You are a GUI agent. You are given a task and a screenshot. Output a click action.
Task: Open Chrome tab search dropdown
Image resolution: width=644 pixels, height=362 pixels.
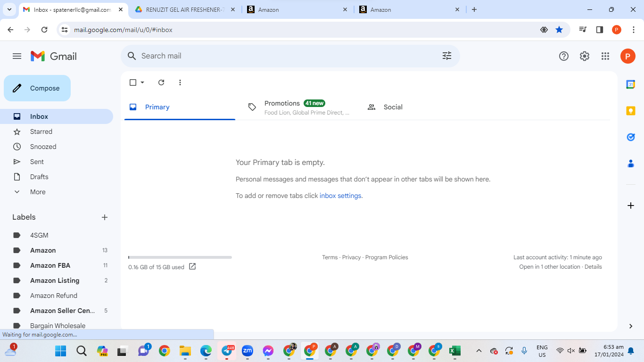coord(9,9)
